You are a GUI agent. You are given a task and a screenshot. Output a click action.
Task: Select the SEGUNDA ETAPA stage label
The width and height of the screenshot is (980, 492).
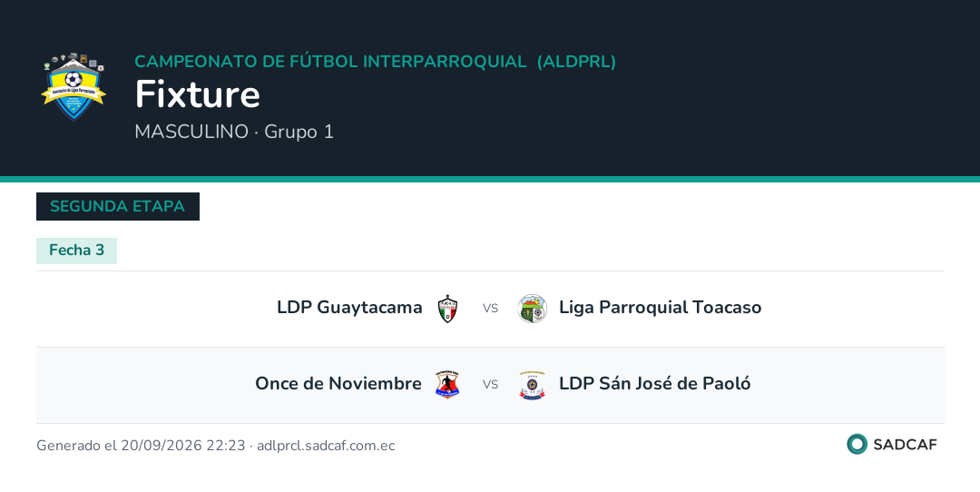click(117, 206)
